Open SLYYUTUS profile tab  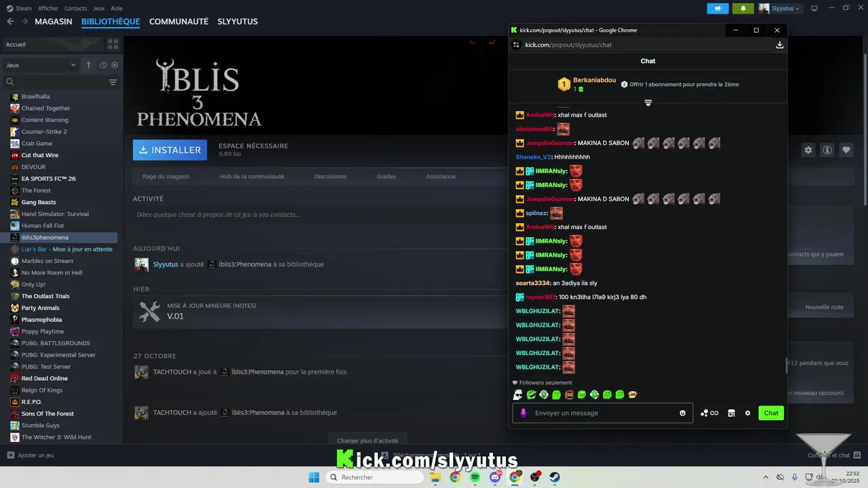coord(237,22)
